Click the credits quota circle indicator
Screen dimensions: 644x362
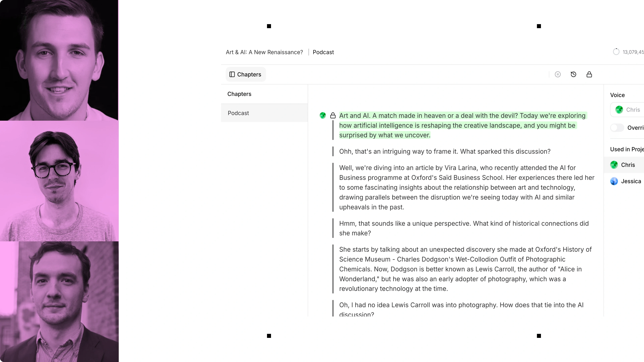pyautogui.click(x=616, y=52)
